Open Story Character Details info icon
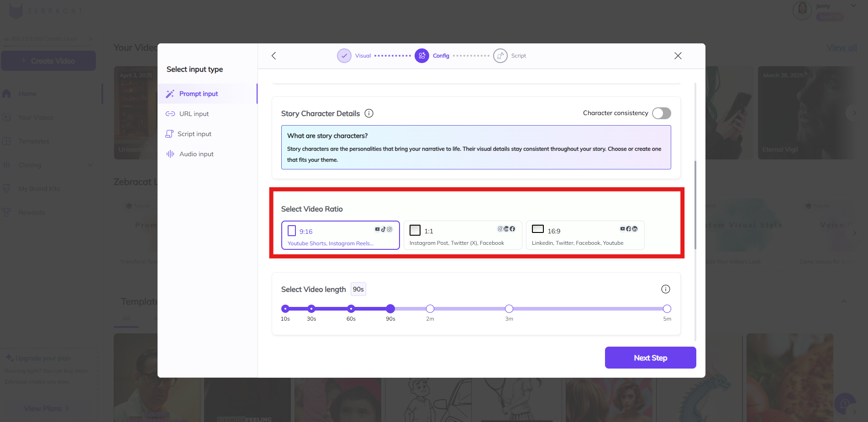This screenshot has height=422, width=868. [369, 113]
